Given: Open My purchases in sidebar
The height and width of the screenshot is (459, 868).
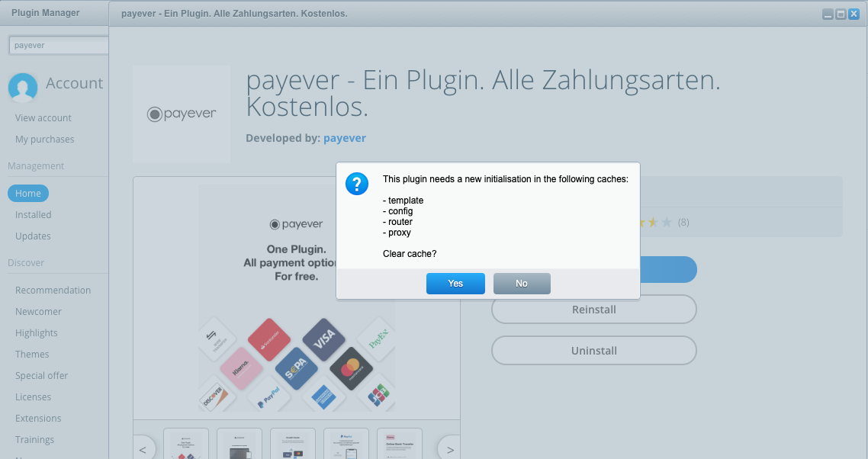Looking at the screenshot, I should (x=44, y=139).
